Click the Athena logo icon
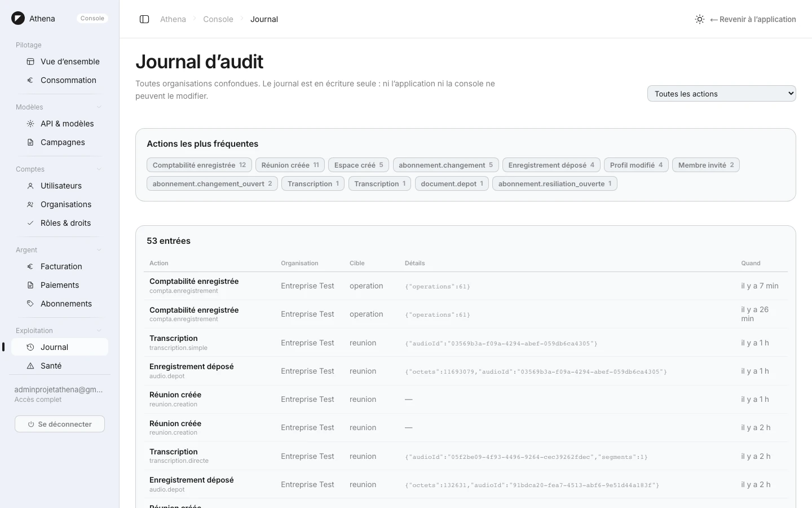 (x=18, y=19)
